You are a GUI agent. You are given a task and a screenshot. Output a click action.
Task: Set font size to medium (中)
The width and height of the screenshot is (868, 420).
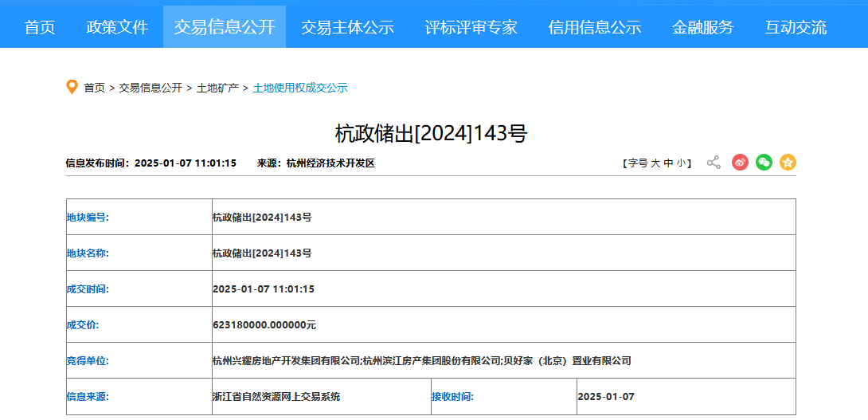pos(668,163)
